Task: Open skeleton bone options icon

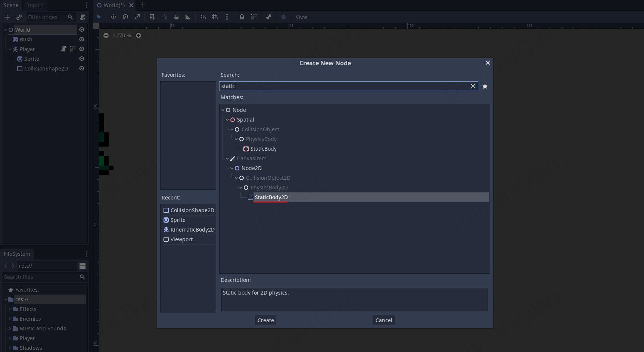Action: pyautogui.click(x=269, y=17)
